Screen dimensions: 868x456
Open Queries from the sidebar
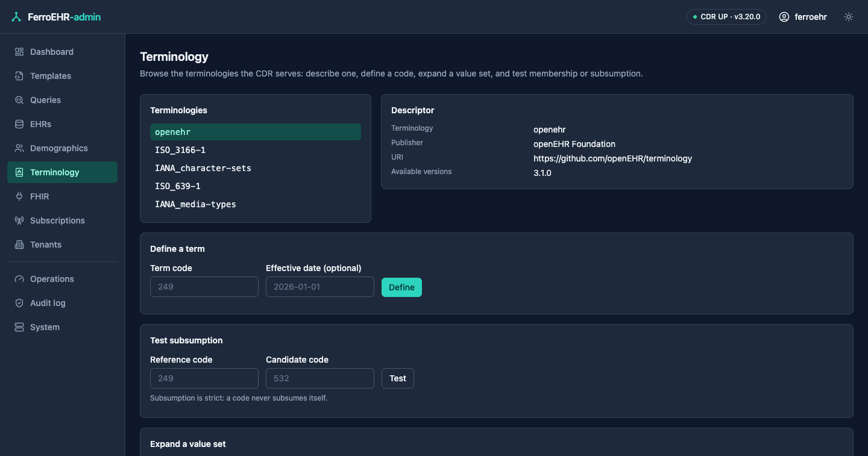coord(62,100)
